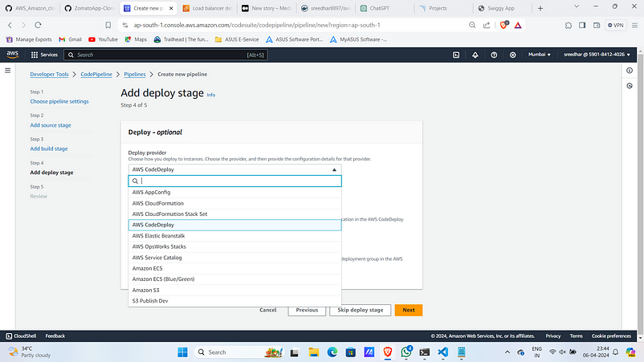Open browser main menu icon
This screenshot has height=362, width=644.
point(635,25)
